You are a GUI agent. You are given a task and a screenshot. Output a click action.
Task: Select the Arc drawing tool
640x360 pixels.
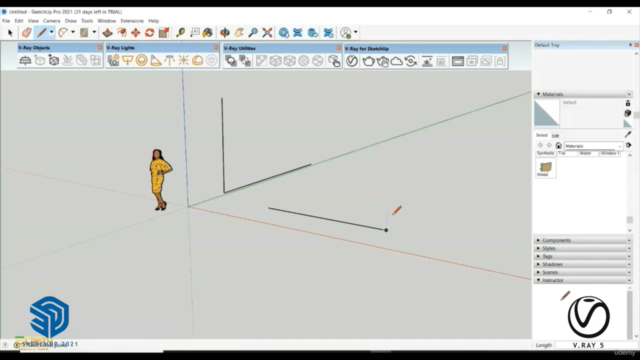tap(63, 33)
